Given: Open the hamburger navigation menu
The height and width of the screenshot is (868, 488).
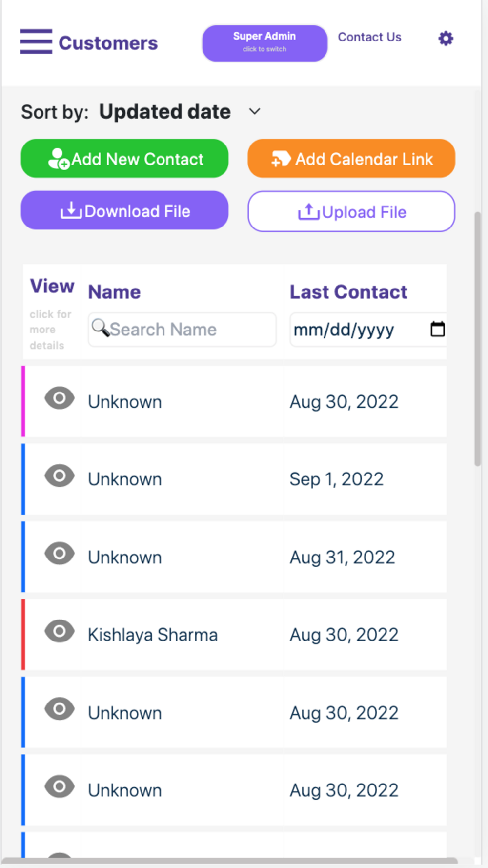Looking at the screenshot, I should pos(36,41).
